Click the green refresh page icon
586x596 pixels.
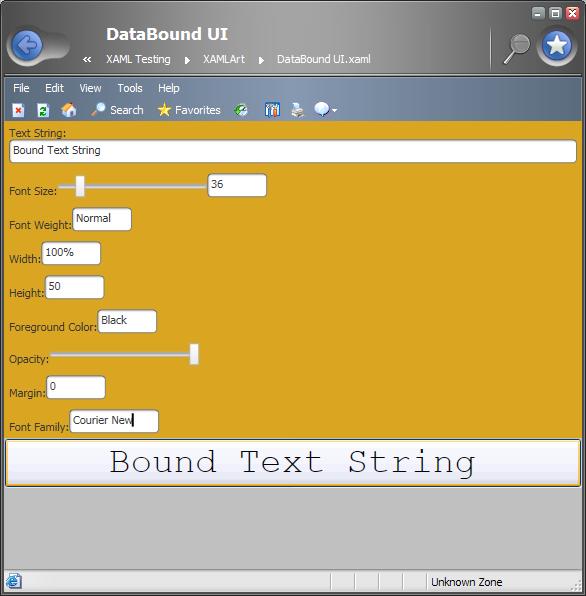43,110
